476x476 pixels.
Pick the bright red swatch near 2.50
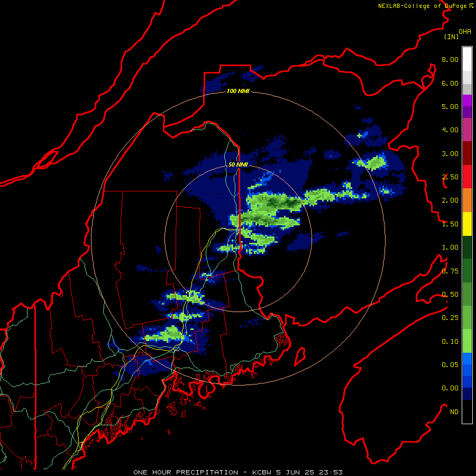tap(467, 177)
